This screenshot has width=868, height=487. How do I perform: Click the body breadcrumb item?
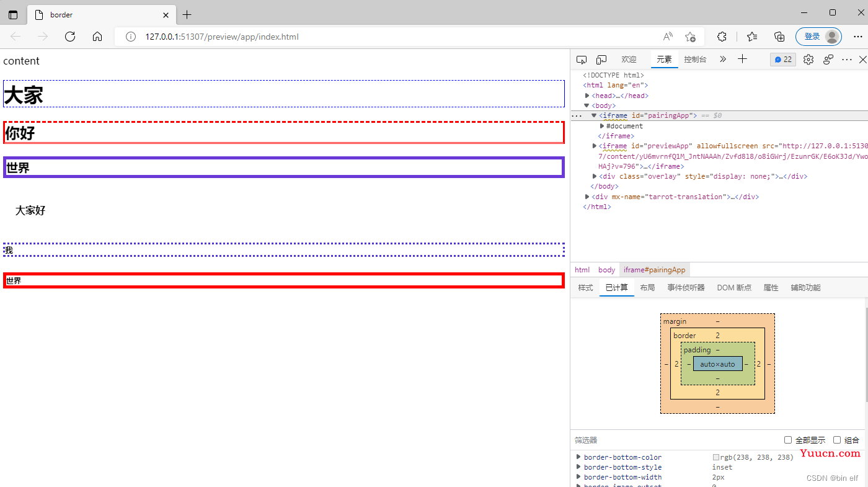606,270
